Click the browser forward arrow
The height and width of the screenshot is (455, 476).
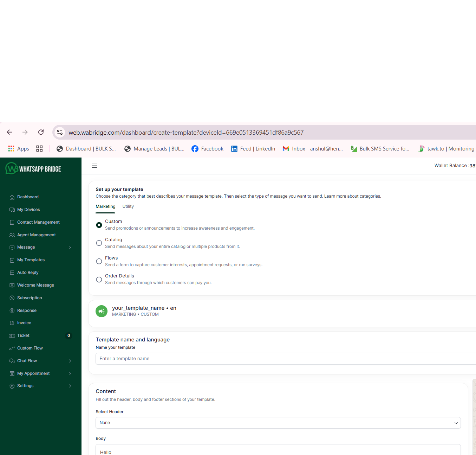point(25,132)
